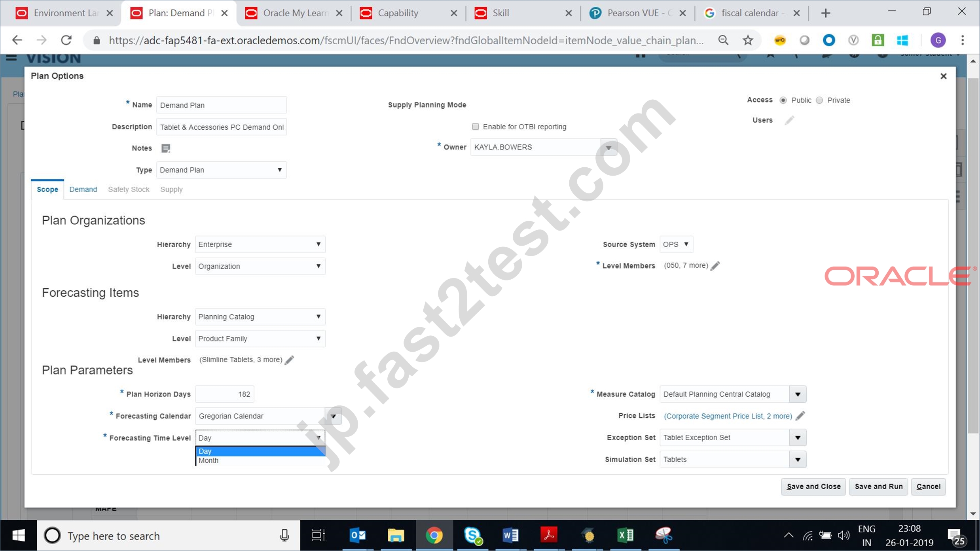Open the Notes editor icon
The image size is (980, 551).
(166, 148)
